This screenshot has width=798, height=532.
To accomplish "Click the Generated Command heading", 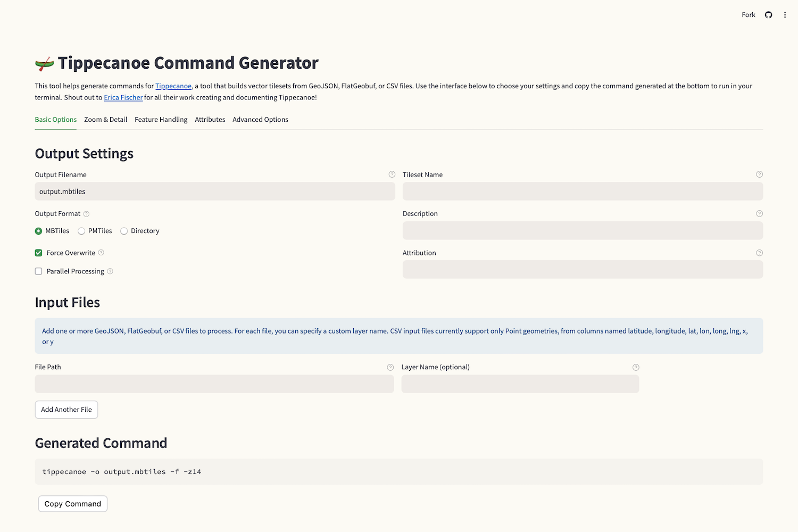I will [x=101, y=443].
